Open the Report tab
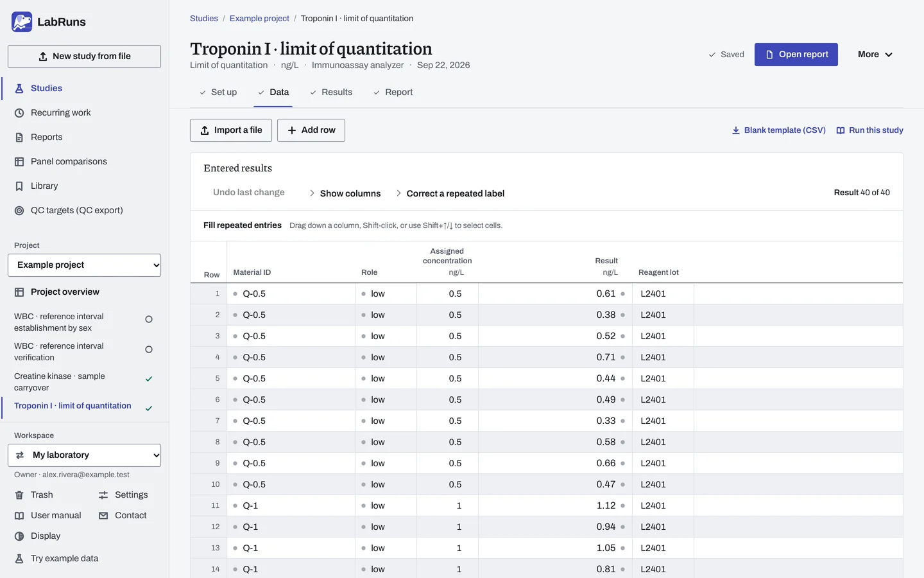 tap(393, 92)
